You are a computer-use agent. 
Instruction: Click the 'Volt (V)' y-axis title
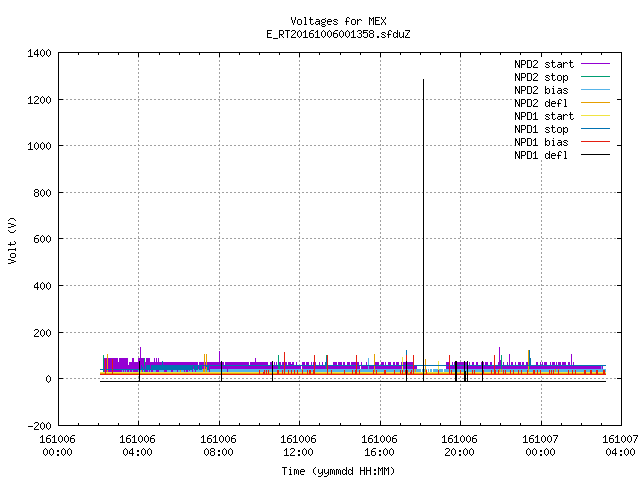tap(13, 240)
